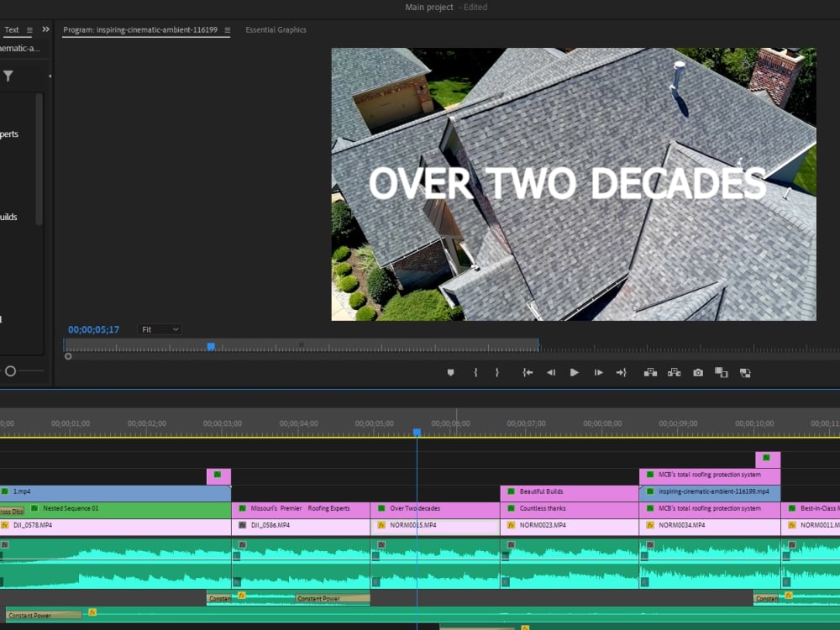Click the 00;00;03;00 ruler label

(x=223, y=423)
